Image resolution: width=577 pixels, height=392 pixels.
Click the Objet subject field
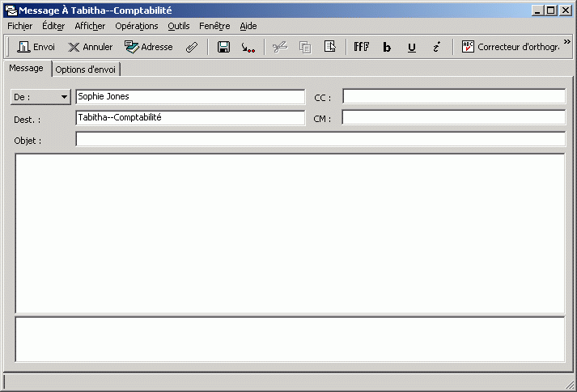click(x=320, y=139)
